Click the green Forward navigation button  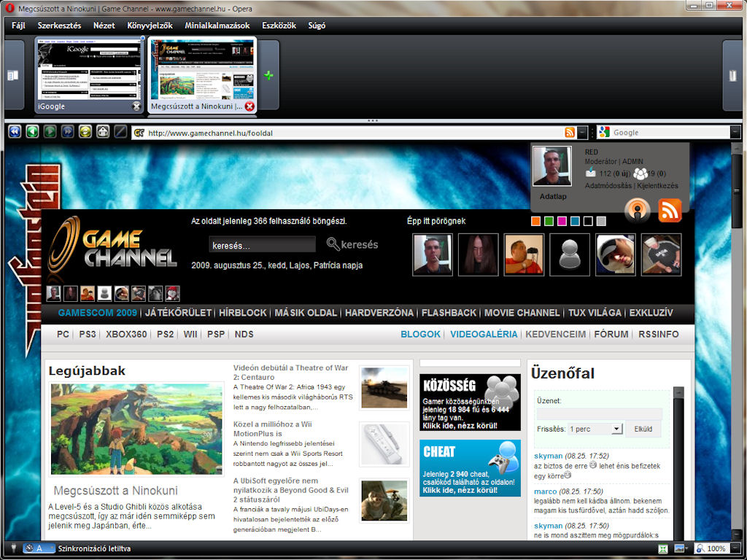click(50, 132)
